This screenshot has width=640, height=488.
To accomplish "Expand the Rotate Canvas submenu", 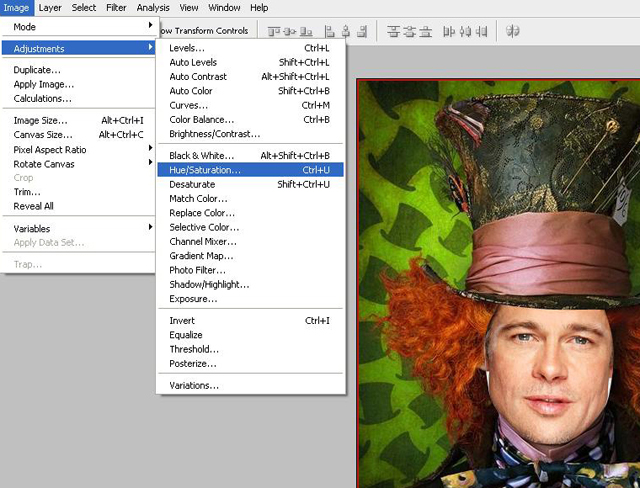I will pos(78,164).
